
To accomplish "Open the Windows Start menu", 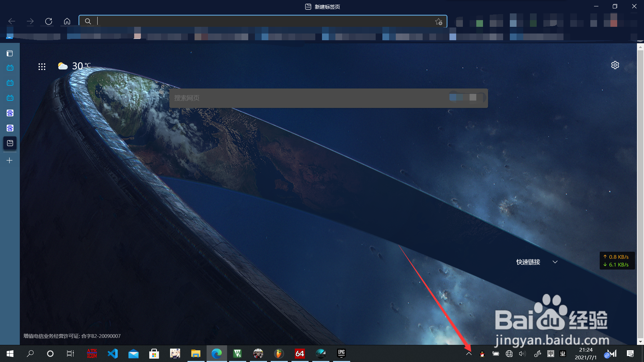I will pos(10,354).
